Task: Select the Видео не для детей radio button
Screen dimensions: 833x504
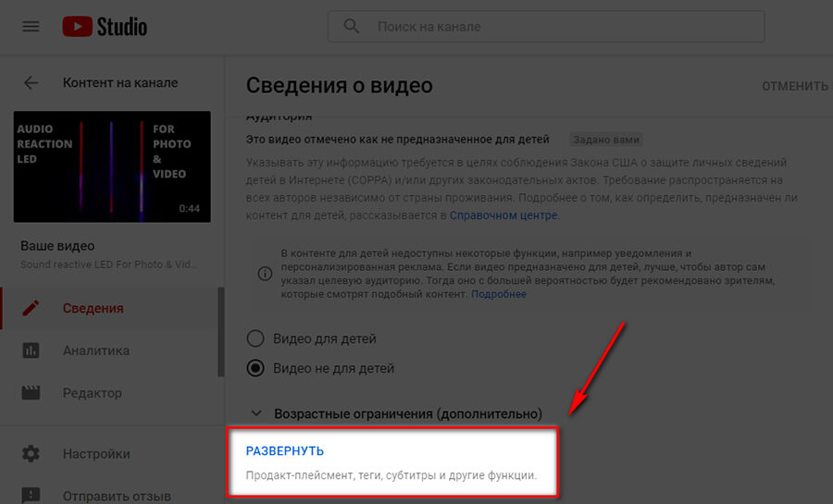Action: coord(255,368)
